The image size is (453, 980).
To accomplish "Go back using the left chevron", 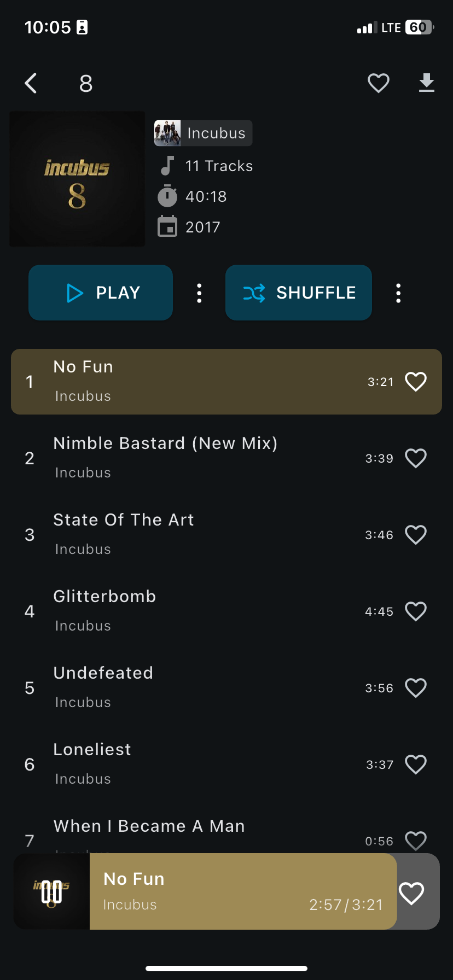I will (31, 83).
